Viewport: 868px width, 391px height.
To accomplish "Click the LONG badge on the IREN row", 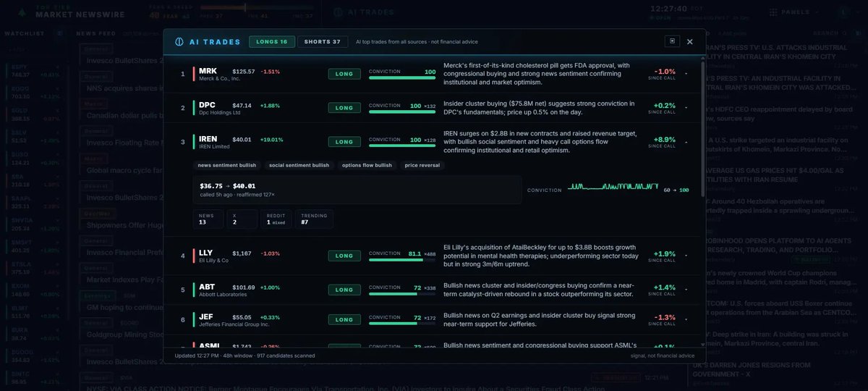I will click(x=344, y=140).
